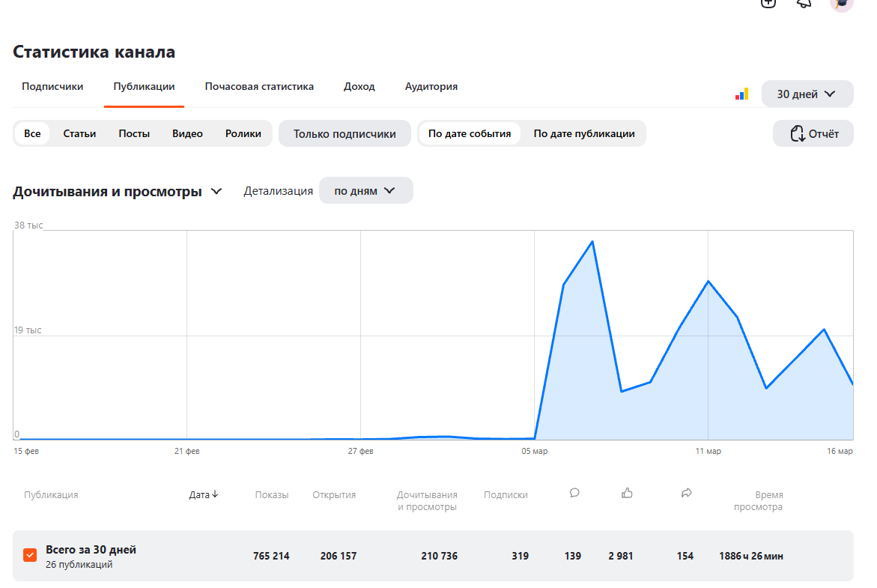Open the 'Почасовая статистика' tab
877x588 pixels.
pyautogui.click(x=259, y=87)
